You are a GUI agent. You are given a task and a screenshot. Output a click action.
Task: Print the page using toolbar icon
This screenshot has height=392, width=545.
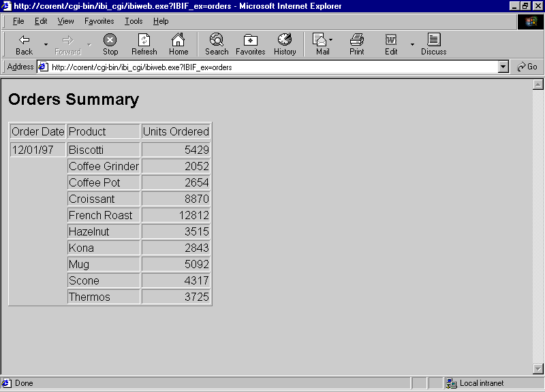[x=356, y=39]
